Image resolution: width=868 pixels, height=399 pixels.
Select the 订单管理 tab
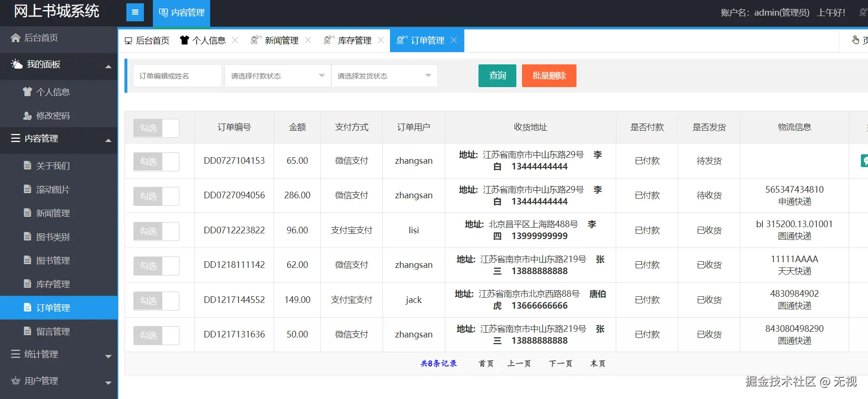point(427,41)
